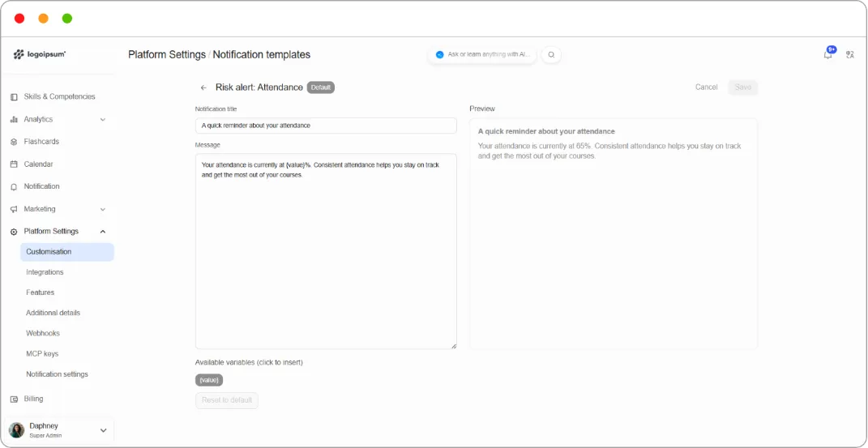868x448 pixels.
Task: Select MCP keys submenu item
Action: (42, 353)
